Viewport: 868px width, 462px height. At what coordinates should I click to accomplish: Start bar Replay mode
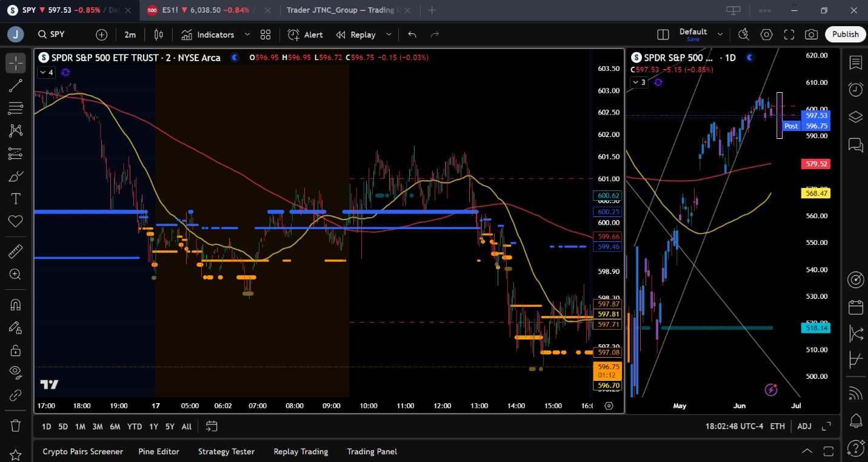click(356, 35)
